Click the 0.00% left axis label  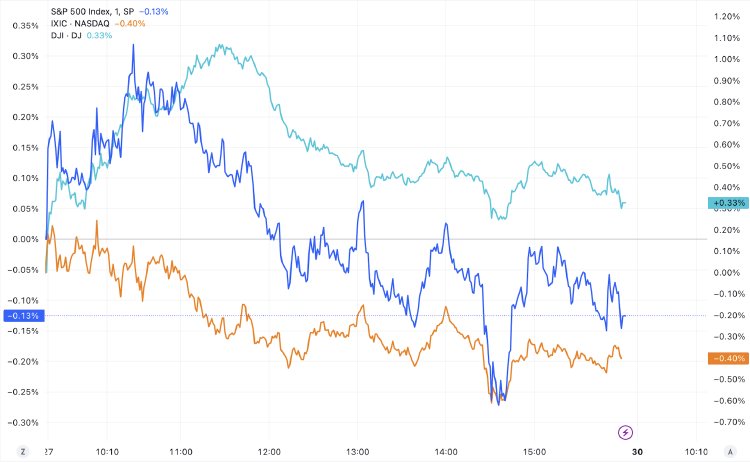[25, 239]
